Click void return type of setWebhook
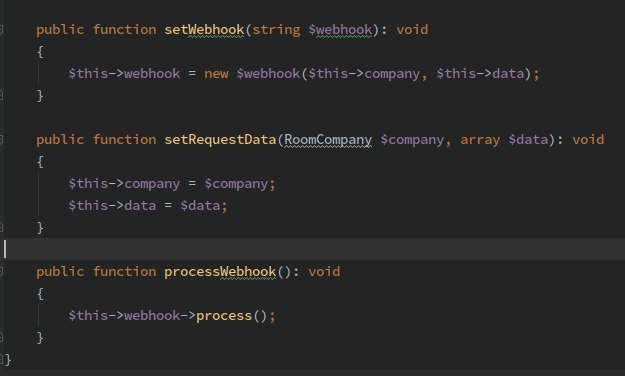This screenshot has width=625, height=376. (412, 30)
